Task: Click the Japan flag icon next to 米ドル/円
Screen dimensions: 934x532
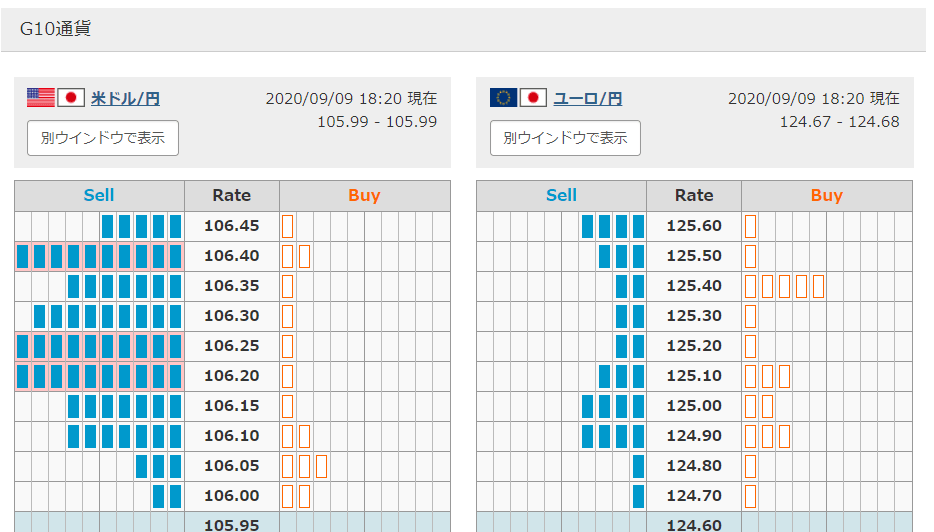Action: 71,98
